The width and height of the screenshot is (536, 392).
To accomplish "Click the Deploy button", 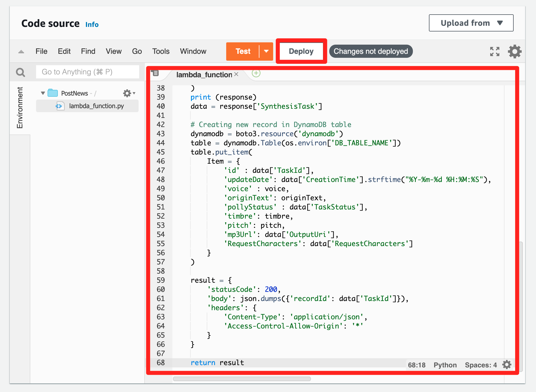I will pyautogui.click(x=301, y=51).
